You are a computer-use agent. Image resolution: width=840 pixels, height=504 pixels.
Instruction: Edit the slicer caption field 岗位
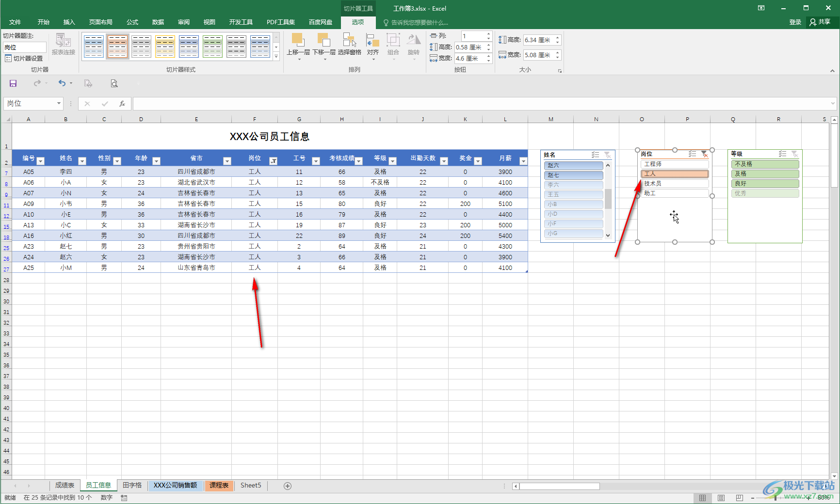tap(25, 47)
